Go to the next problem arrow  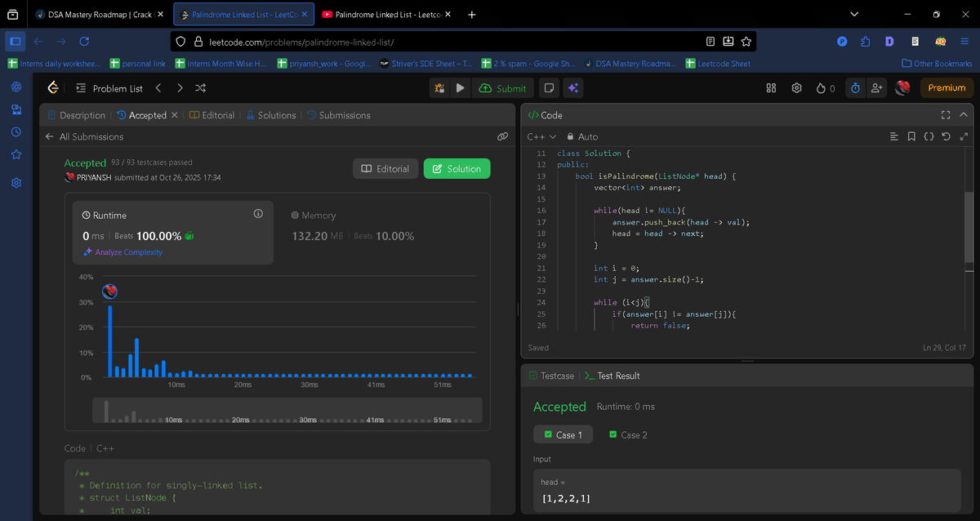pyautogui.click(x=180, y=88)
